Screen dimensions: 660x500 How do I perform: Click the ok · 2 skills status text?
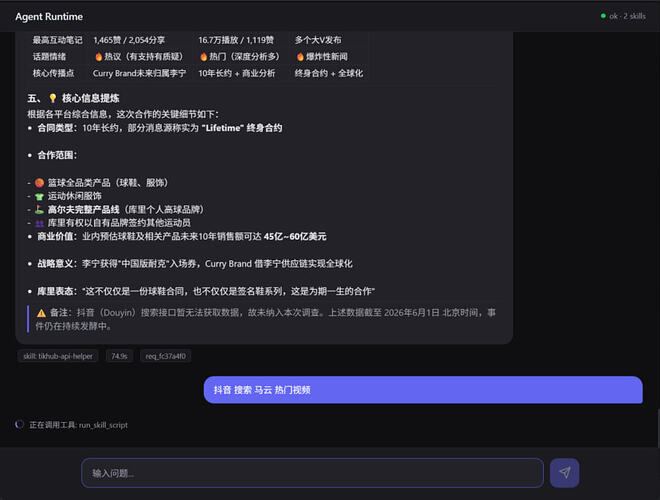pos(627,16)
